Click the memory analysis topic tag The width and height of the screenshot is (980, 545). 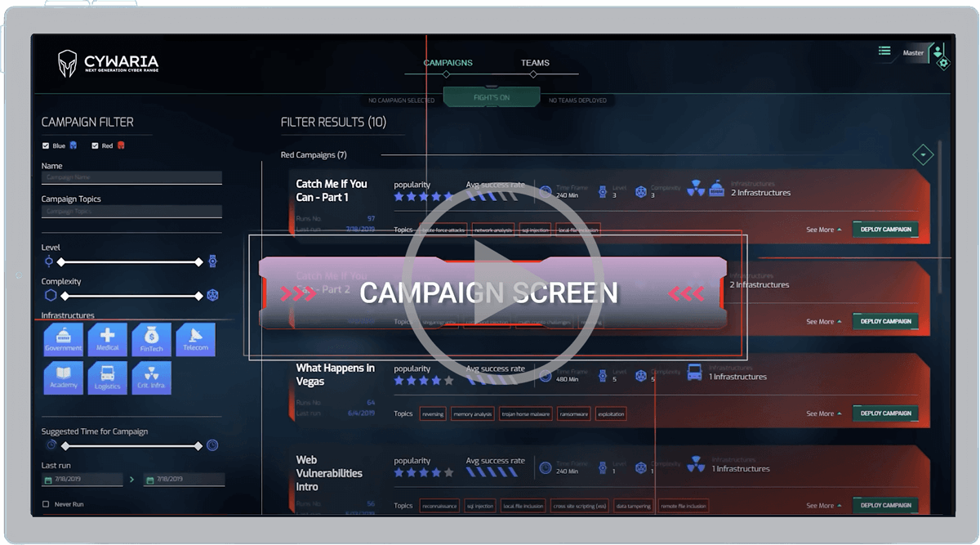[473, 414]
